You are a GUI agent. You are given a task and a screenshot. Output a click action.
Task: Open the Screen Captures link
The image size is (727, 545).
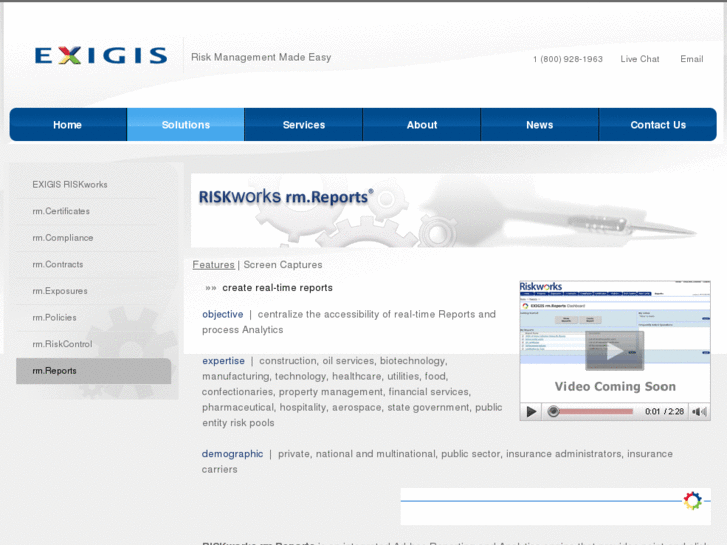[x=283, y=264]
